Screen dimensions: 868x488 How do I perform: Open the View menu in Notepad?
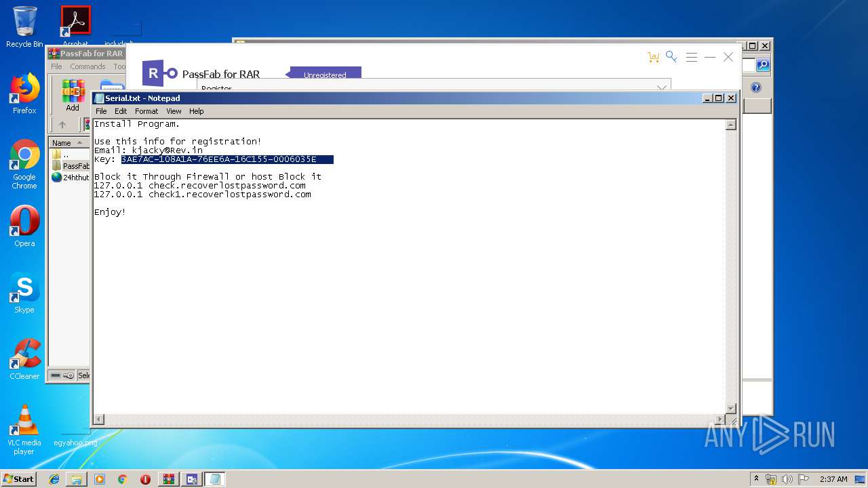174,111
